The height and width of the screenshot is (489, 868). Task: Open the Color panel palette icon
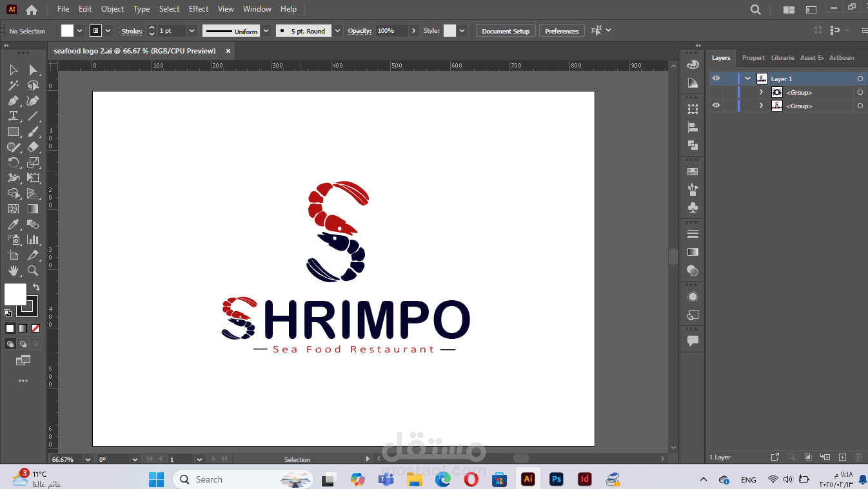[693, 64]
